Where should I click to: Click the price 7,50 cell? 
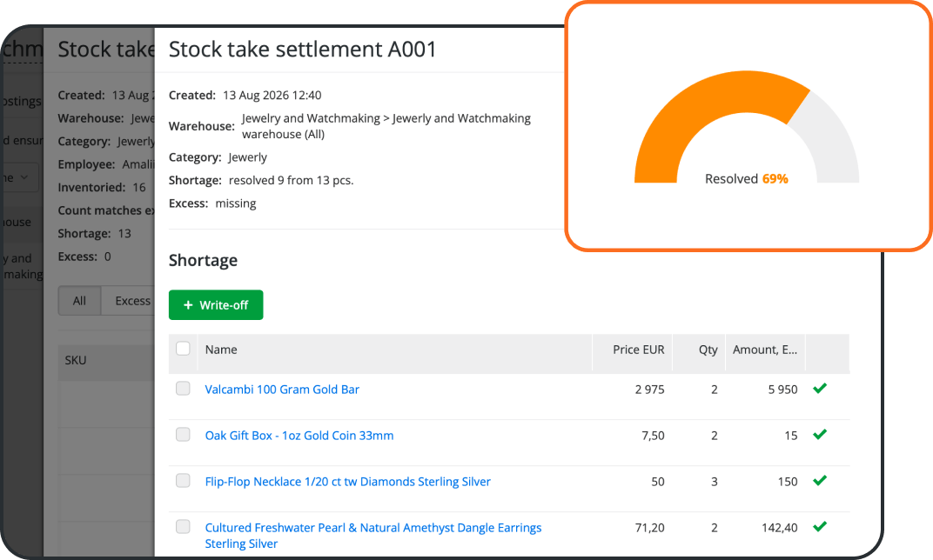click(653, 436)
